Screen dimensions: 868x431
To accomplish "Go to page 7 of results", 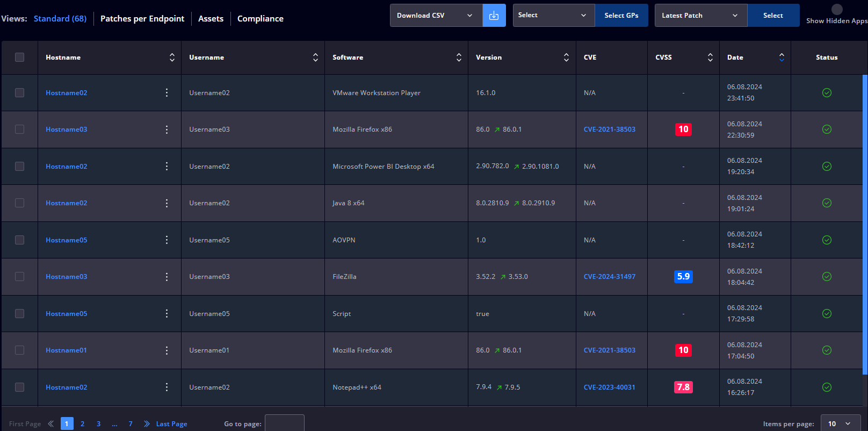I will pos(131,423).
